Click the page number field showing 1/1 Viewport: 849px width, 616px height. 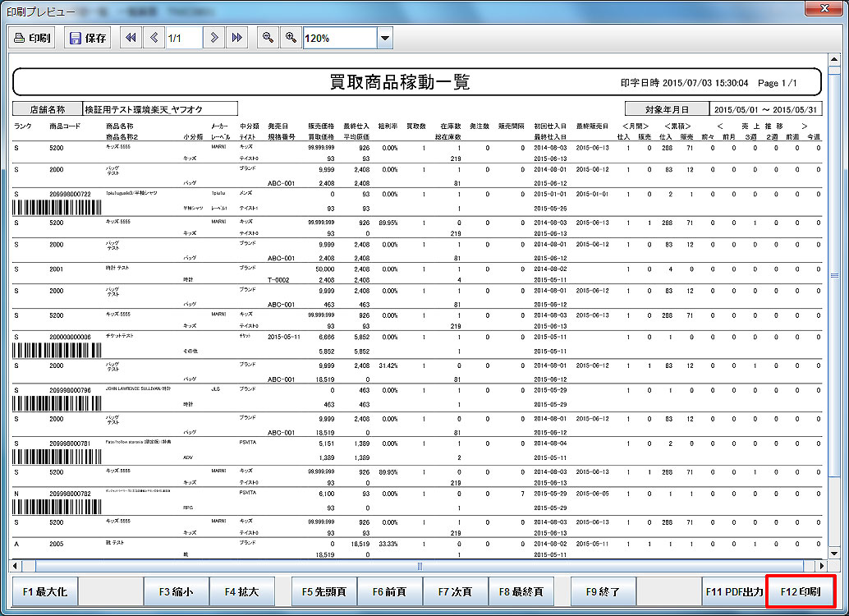tap(184, 38)
